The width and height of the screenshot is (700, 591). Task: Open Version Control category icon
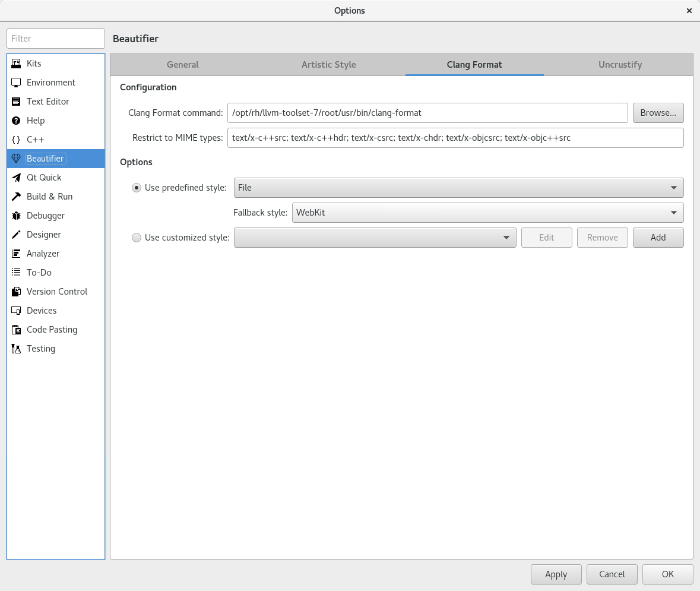(16, 292)
